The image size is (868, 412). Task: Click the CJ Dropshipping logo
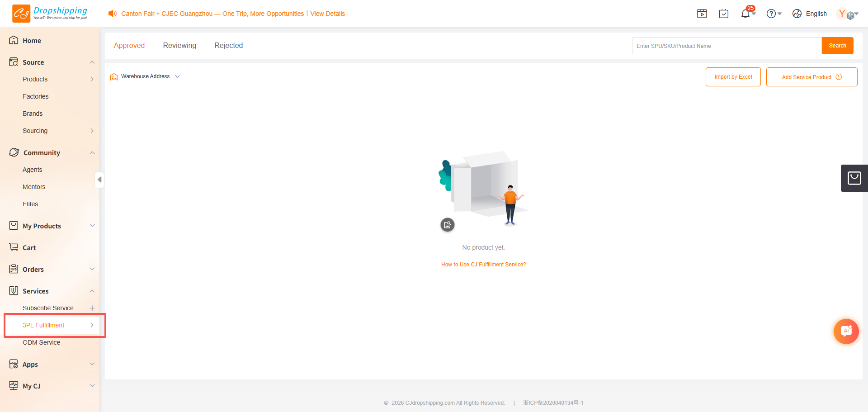pos(50,13)
